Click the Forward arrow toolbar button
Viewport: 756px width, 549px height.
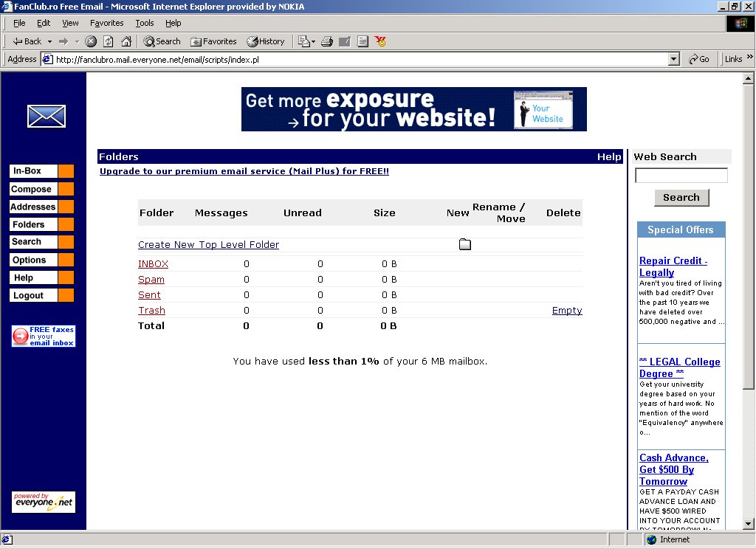click(63, 41)
